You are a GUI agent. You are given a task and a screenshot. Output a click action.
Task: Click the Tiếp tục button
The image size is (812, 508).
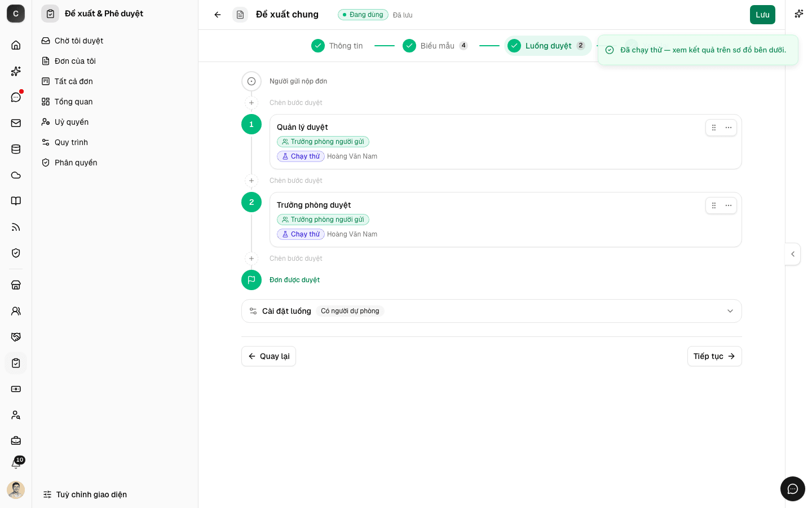coord(714,356)
